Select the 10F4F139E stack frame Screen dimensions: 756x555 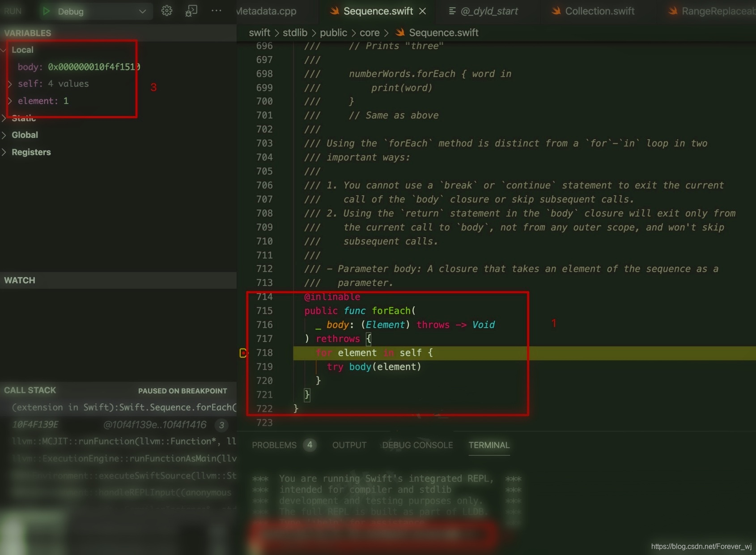pos(118,424)
